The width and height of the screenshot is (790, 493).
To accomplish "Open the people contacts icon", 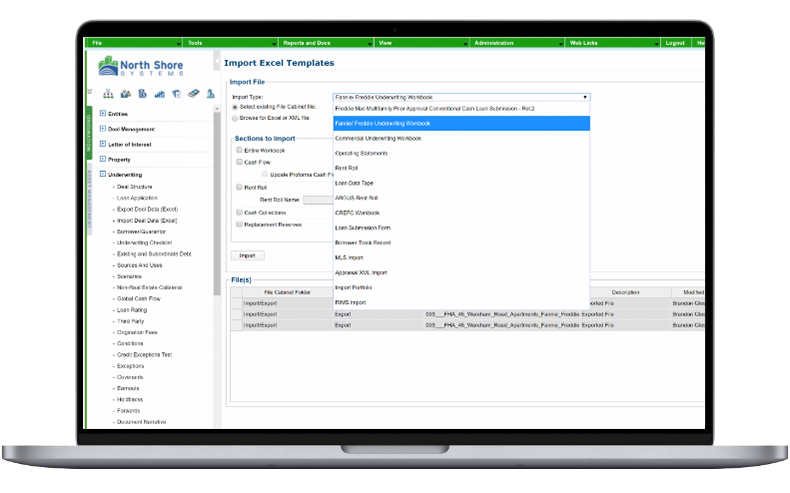I will click(x=125, y=94).
